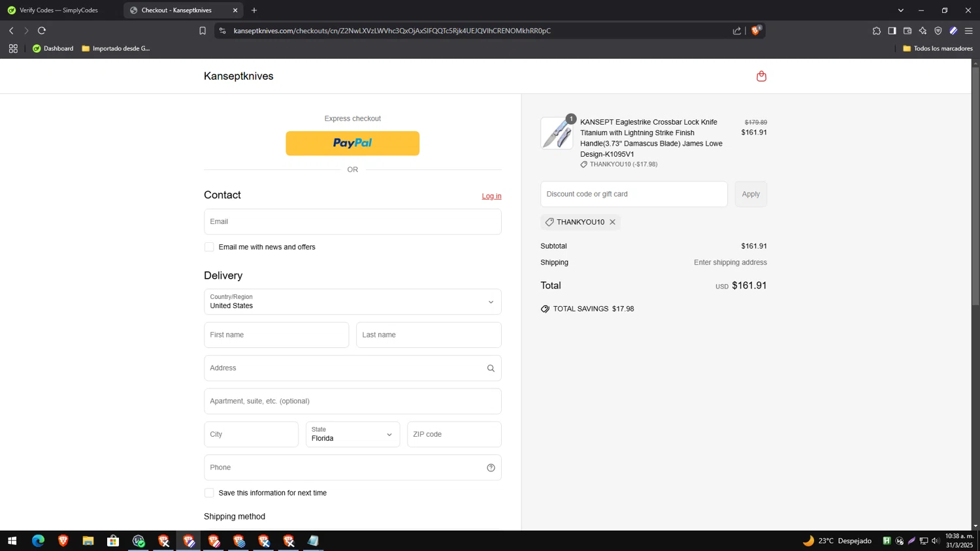Image resolution: width=980 pixels, height=551 pixels.
Task: Expand the Country/Region dropdown
Action: click(x=353, y=302)
